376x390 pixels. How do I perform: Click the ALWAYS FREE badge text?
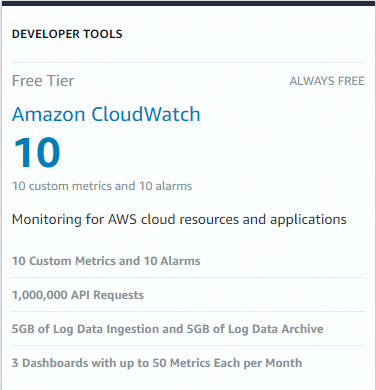[327, 81]
